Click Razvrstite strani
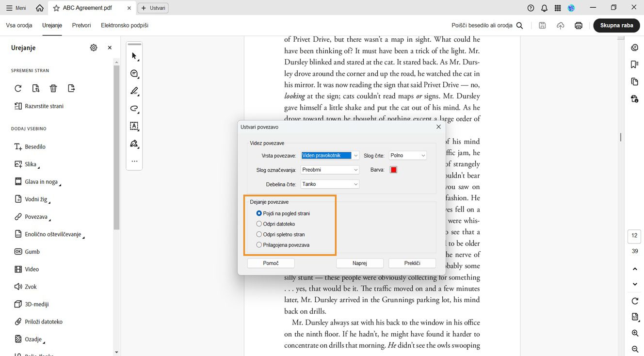The height and width of the screenshot is (356, 644). (39, 106)
